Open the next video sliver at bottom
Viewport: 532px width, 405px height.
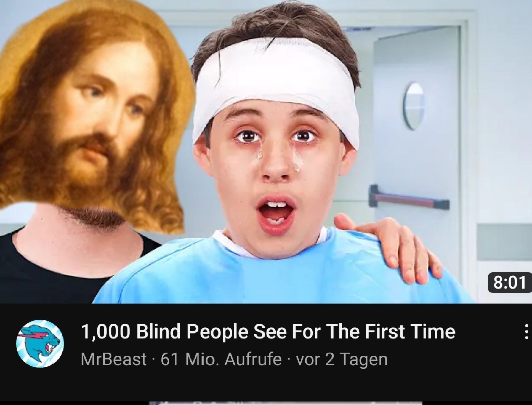click(x=285, y=403)
